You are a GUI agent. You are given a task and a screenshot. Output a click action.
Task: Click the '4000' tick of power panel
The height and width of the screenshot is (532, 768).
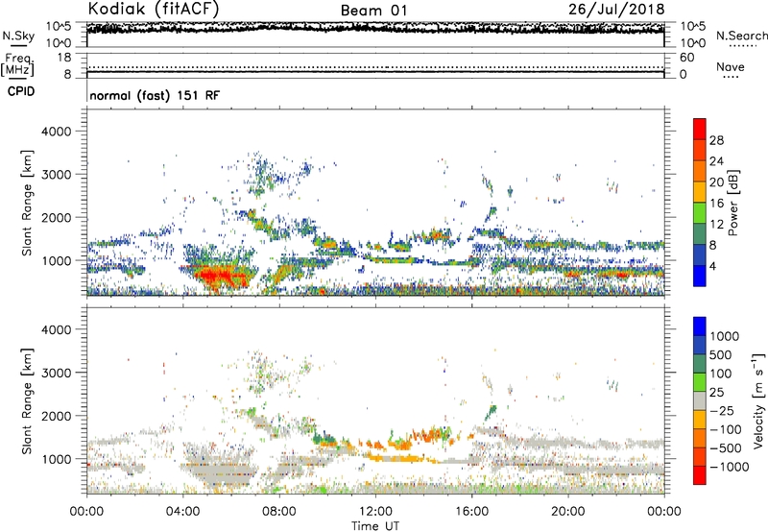(x=57, y=132)
